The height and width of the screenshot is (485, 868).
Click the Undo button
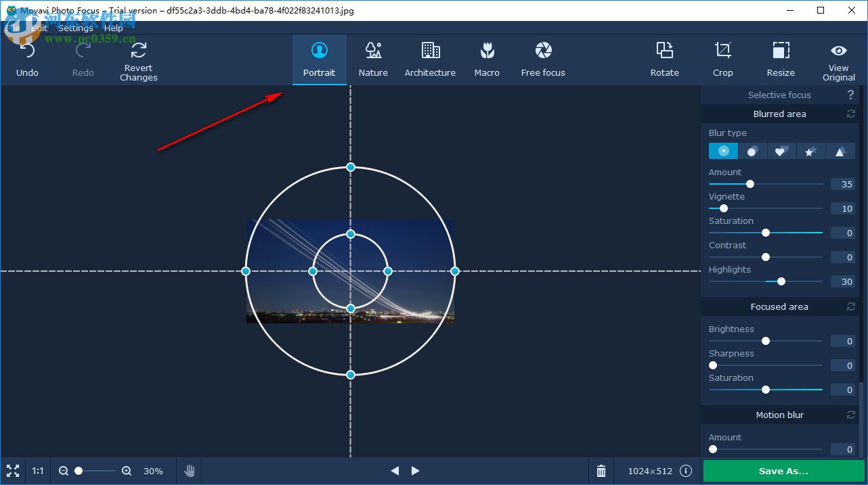tap(27, 60)
